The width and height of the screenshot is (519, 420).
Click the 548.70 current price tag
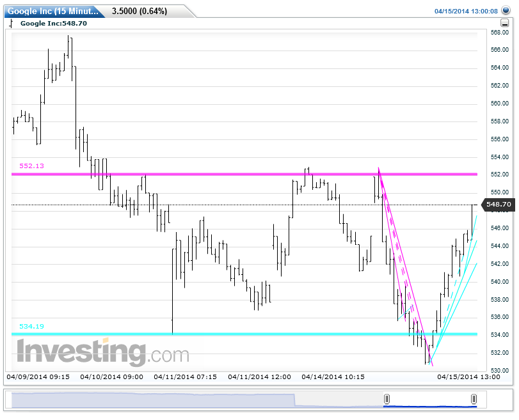(x=498, y=205)
